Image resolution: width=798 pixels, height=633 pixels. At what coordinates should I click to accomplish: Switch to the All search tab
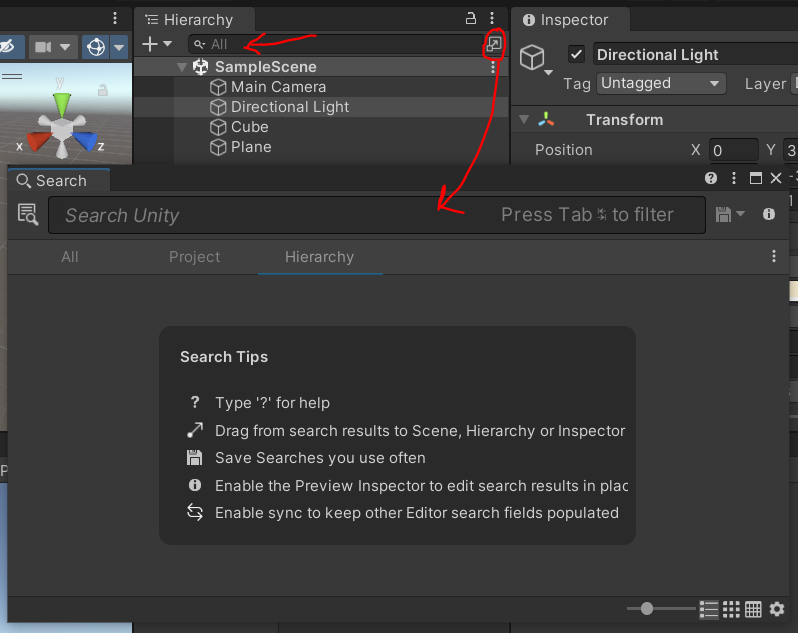(70, 257)
